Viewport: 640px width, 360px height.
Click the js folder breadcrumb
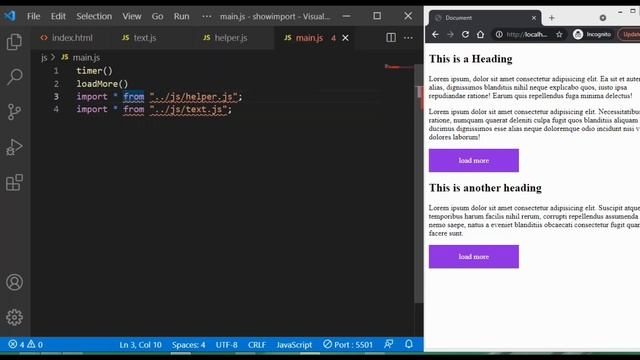(44, 58)
